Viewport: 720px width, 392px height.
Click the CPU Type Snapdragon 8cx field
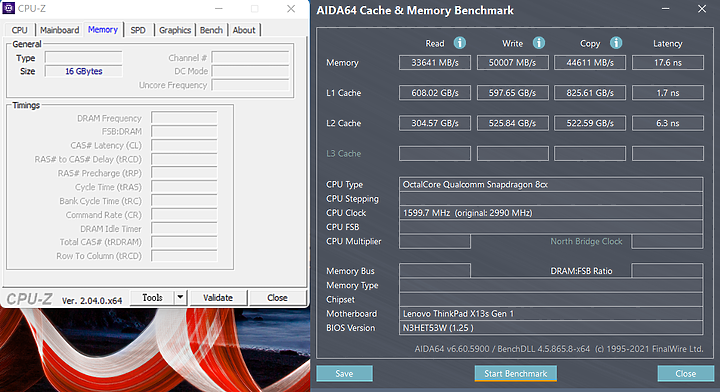pos(551,185)
